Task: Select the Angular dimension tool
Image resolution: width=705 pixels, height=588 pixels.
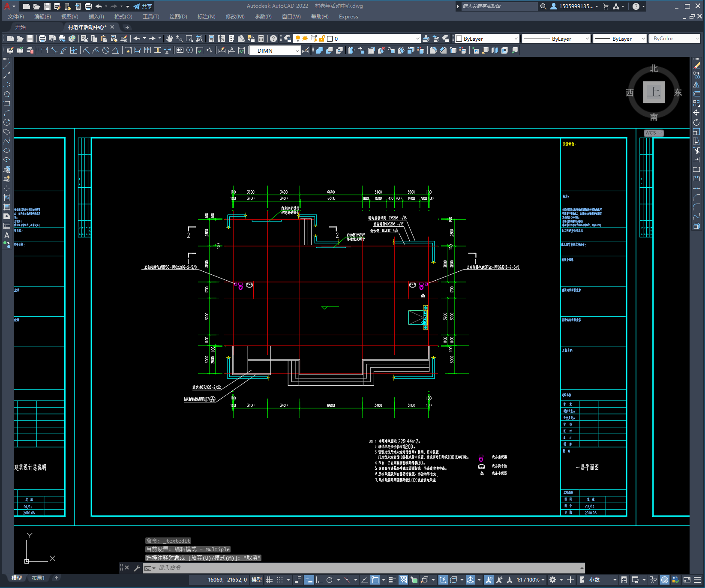Action: (x=116, y=50)
